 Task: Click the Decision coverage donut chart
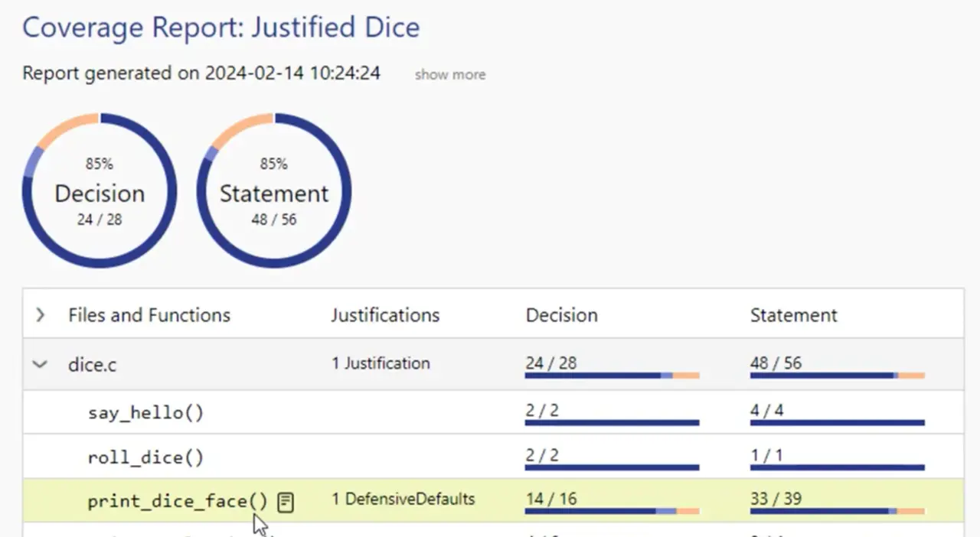pos(100,191)
